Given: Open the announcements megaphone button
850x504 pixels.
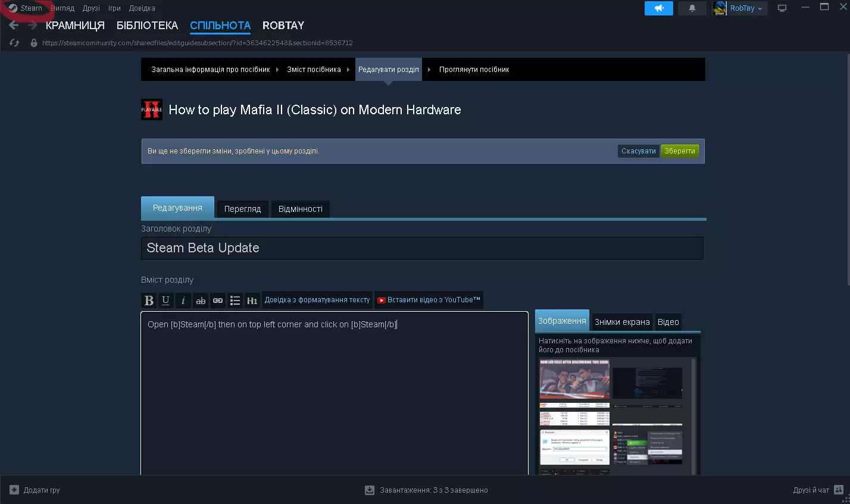Looking at the screenshot, I should coord(659,8).
